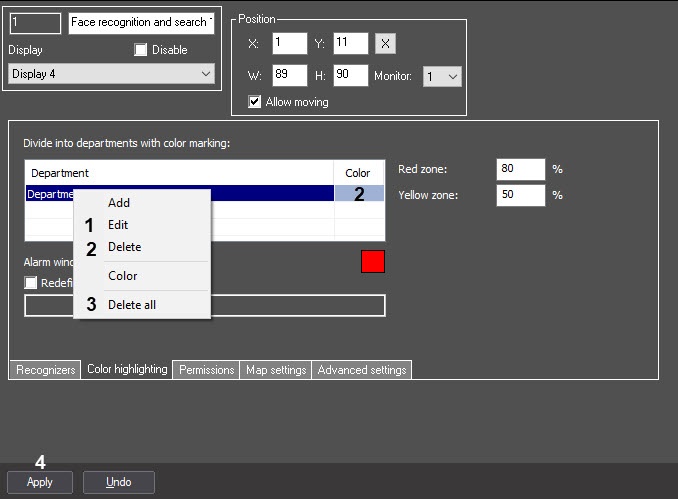Select the department's Color cell
The height and width of the screenshot is (499, 678).
[x=359, y=193]
